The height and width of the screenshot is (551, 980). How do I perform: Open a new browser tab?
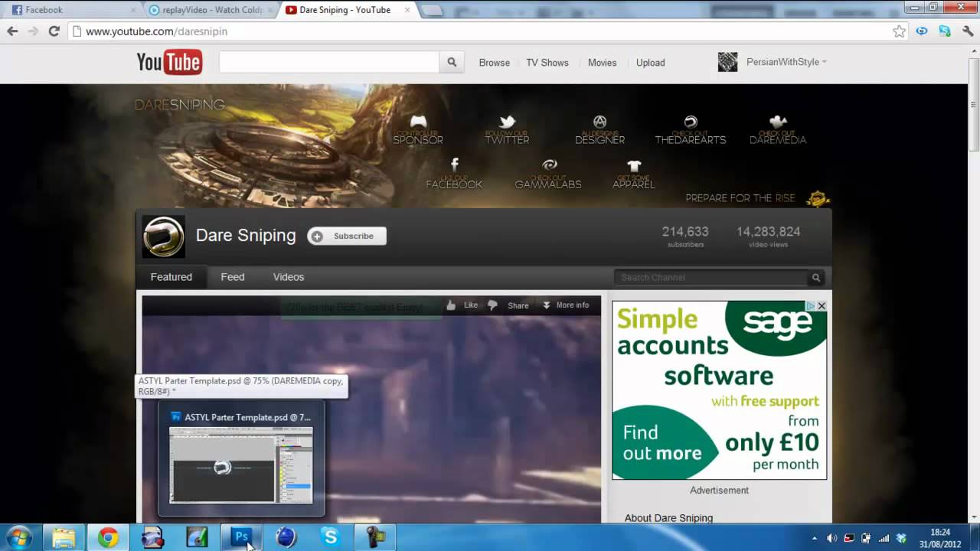coord(432,11)
